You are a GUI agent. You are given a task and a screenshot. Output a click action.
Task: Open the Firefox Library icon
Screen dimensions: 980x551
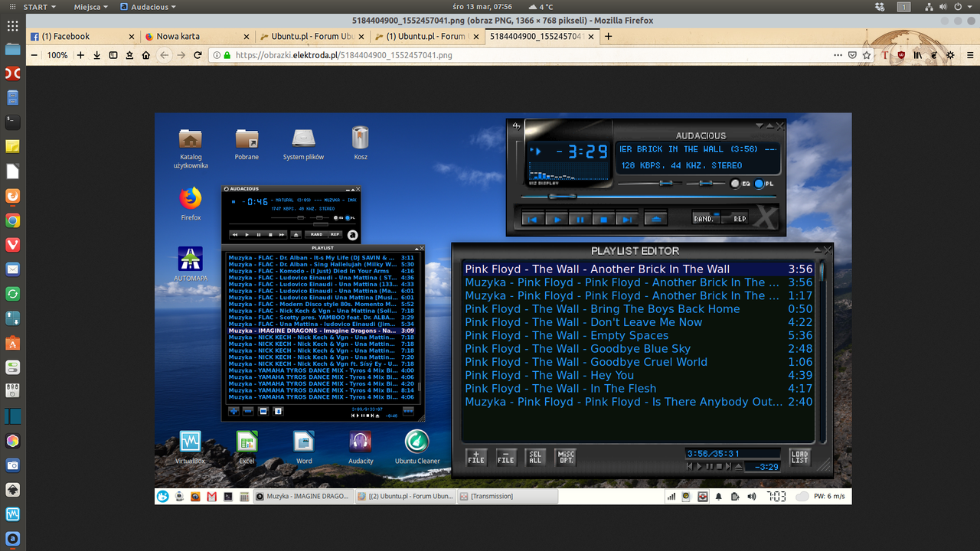(x=918, y=55)
